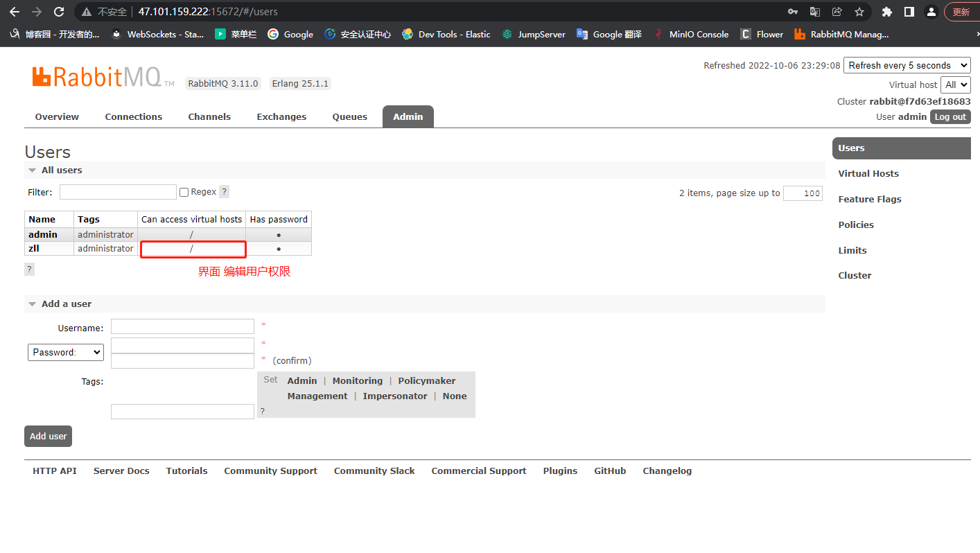Click the page size input

[x=803, y=193]
